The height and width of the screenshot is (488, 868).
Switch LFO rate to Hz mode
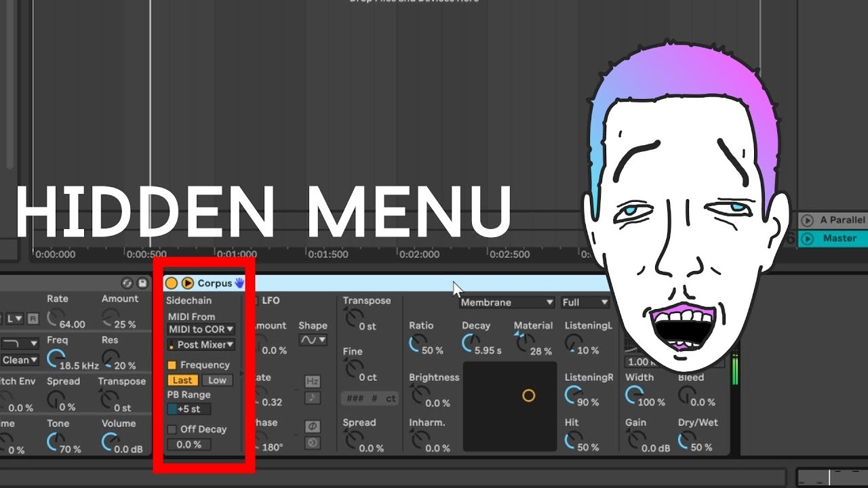pos(313,382)
